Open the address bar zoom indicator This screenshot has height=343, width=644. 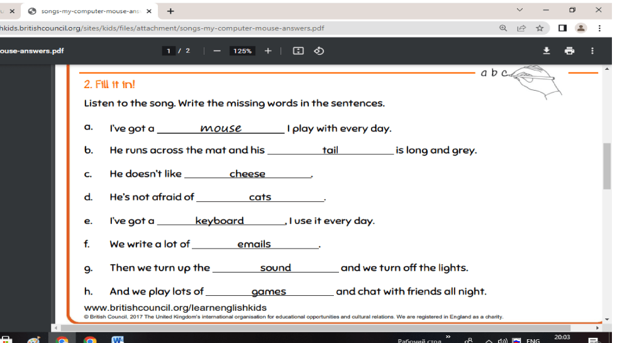tap(503, 28)
